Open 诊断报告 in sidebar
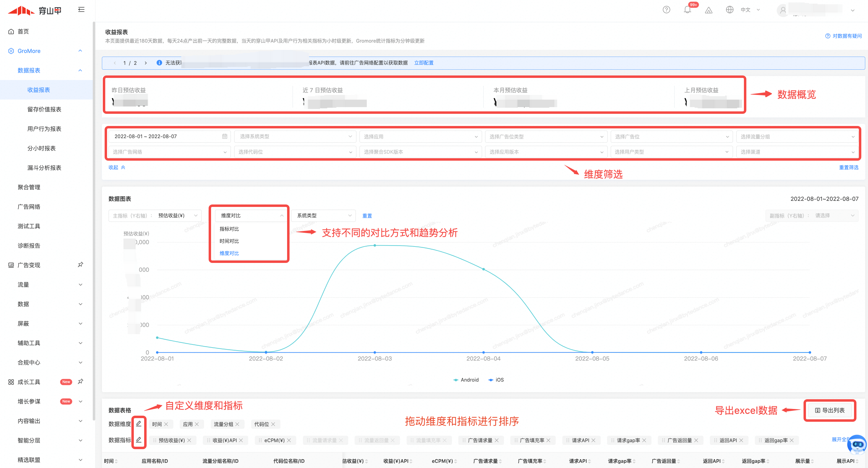Screen dimensions: 868x468 click(29, 245)
